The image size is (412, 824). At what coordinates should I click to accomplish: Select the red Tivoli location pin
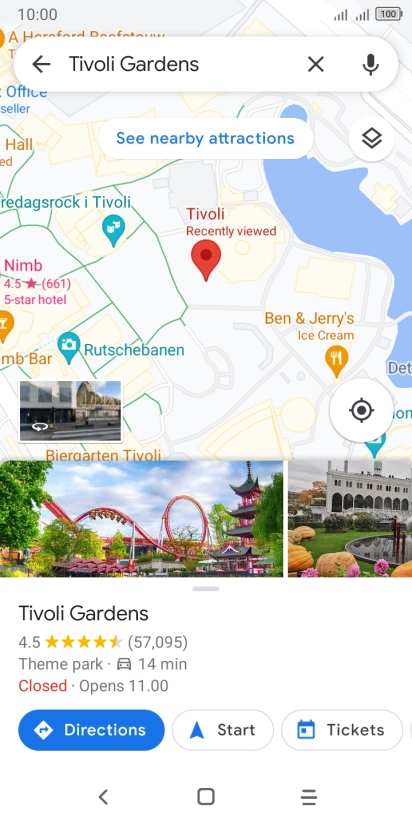click(206, 260)
